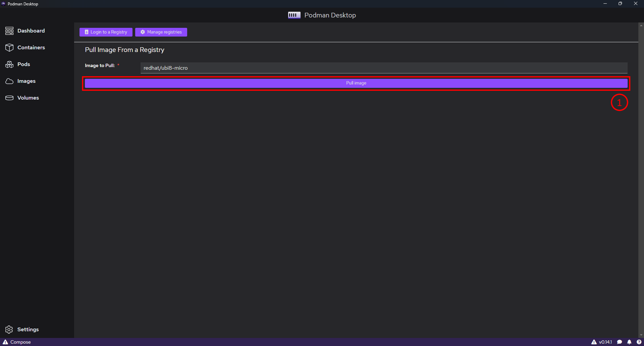644x346 pixels.
Task: Click the Volumes disk icon
Action: [x=9, y=98]
